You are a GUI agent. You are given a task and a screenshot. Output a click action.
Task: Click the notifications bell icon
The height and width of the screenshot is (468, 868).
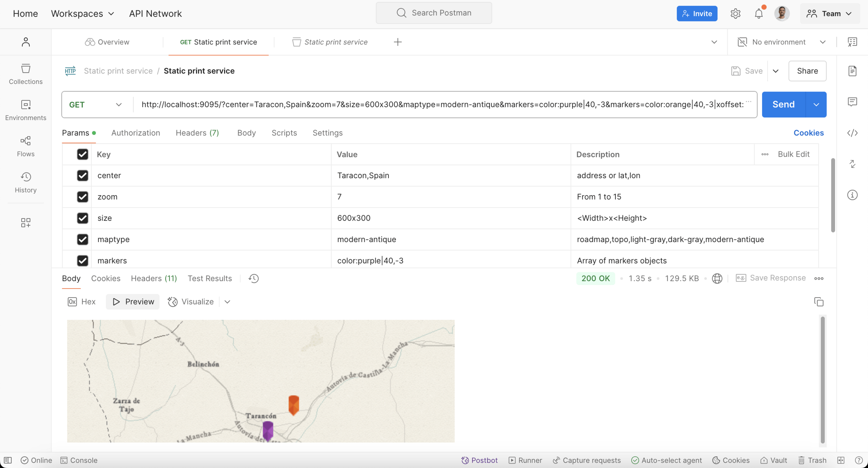pyautogui.click(x=759, y=14)
